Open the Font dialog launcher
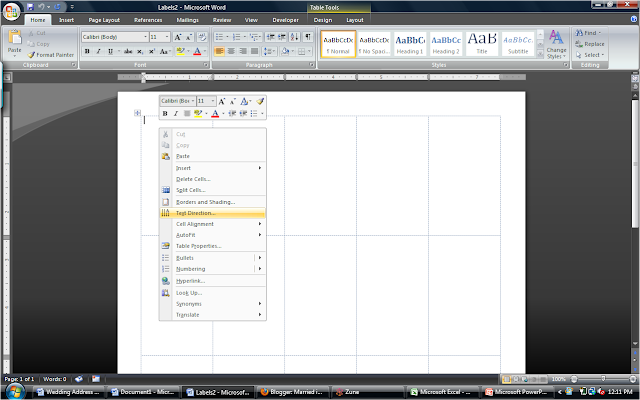640x400 pixels. (206, 65)
